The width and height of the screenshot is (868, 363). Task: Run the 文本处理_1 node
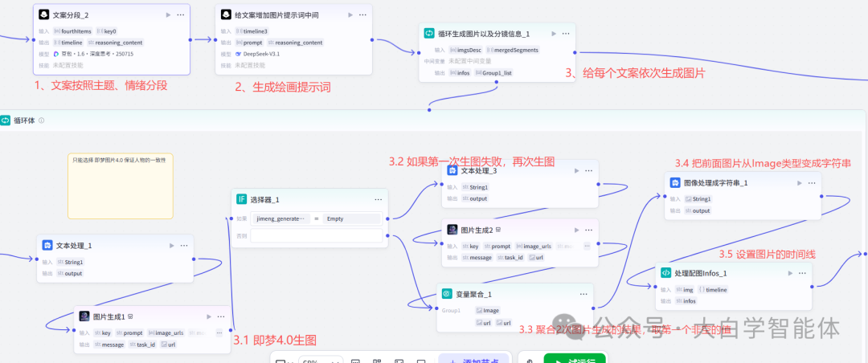click(172, 245)
